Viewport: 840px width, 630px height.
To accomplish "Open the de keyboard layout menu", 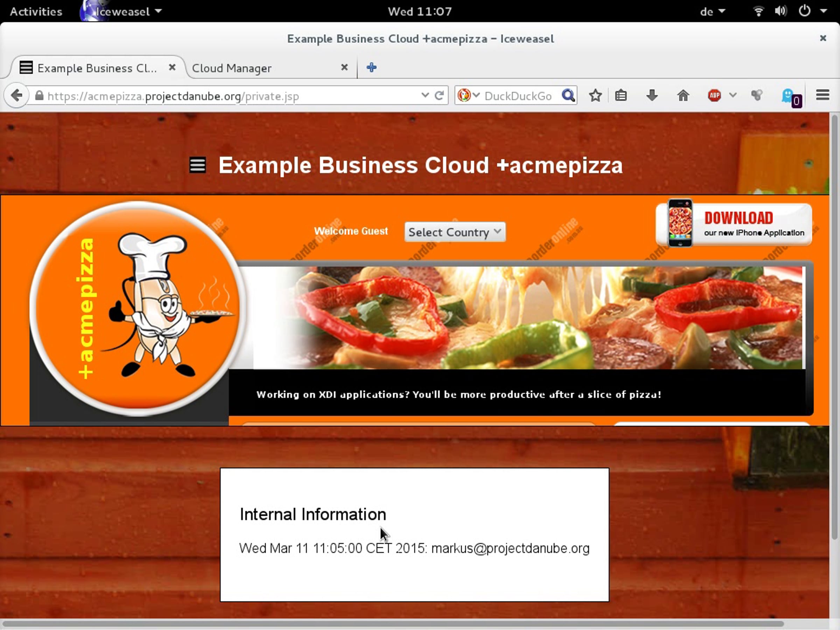I will [x=712, y=12].
